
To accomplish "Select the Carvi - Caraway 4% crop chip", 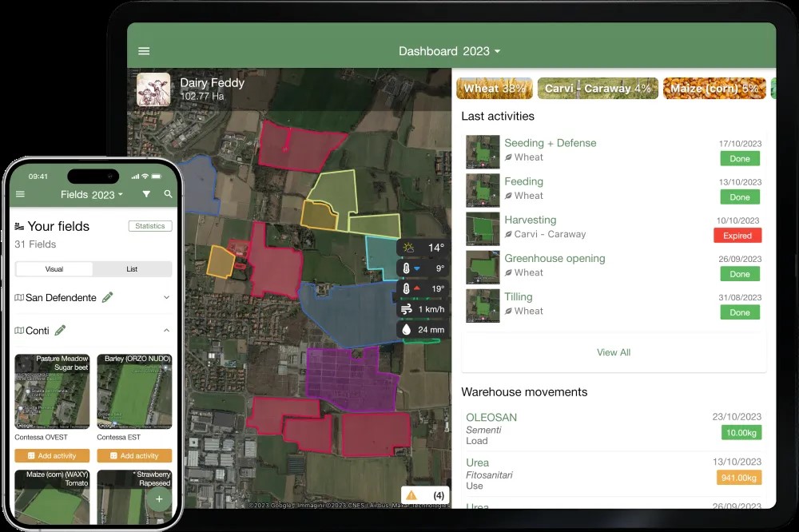I will pos(598,89).
